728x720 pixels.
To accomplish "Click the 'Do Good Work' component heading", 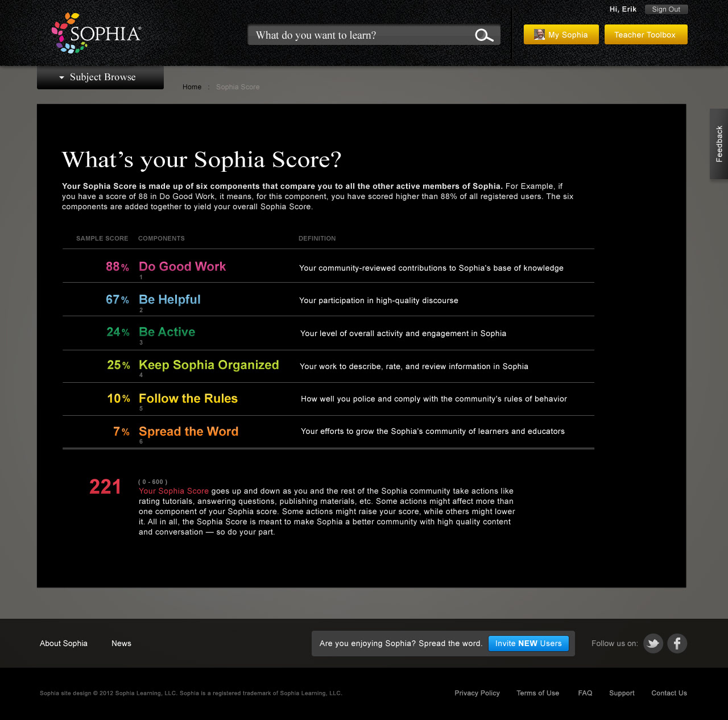I will point(182,266).
